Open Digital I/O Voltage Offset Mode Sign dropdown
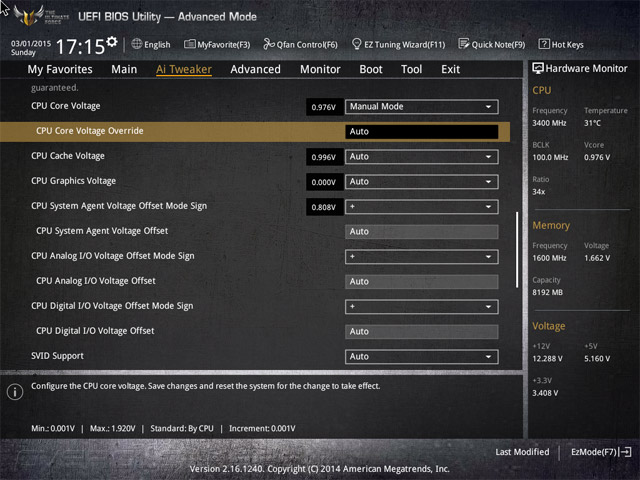This screenshot has width=640, height=480. pos(422,307)
